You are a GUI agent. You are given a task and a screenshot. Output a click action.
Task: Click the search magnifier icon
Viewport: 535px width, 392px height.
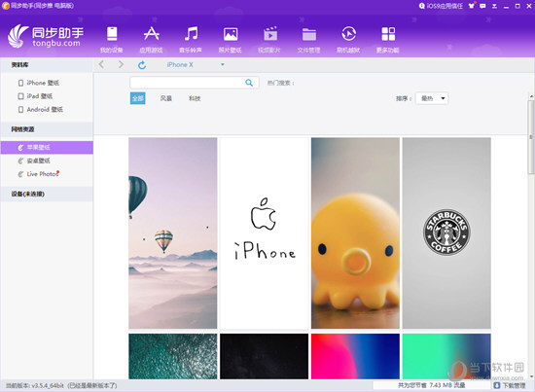coord(249,83)
